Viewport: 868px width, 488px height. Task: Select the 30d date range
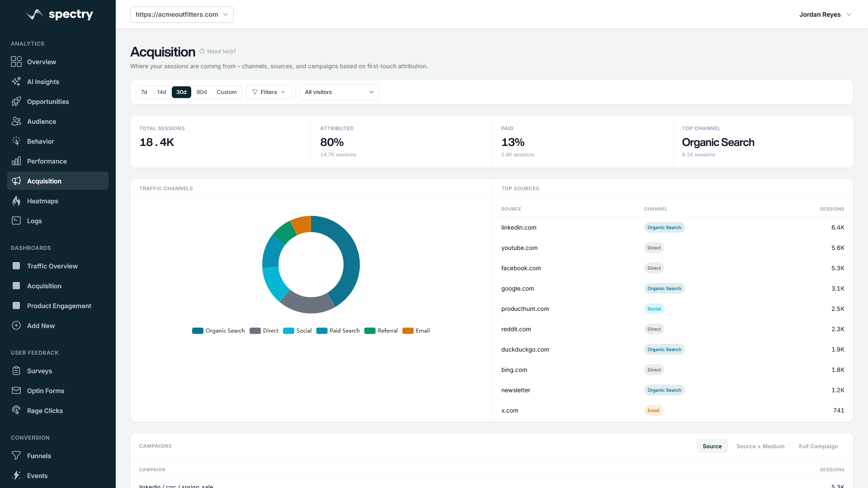[x=181, y=92]
